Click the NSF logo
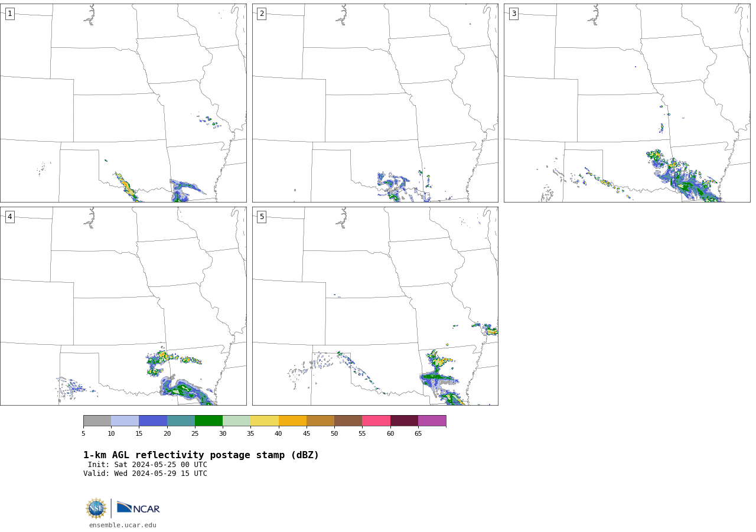This screenshot has width=756, height=532. pos(96,508)
